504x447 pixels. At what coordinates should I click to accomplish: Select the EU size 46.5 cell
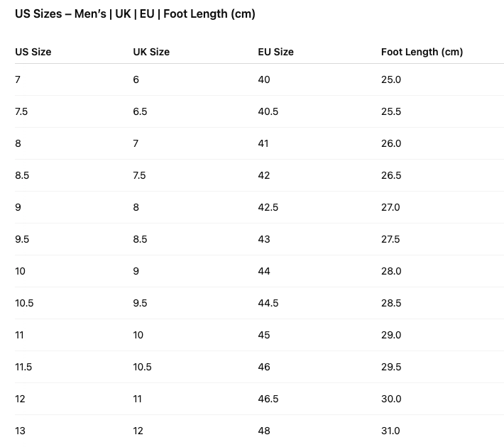(x=268, y=399)
